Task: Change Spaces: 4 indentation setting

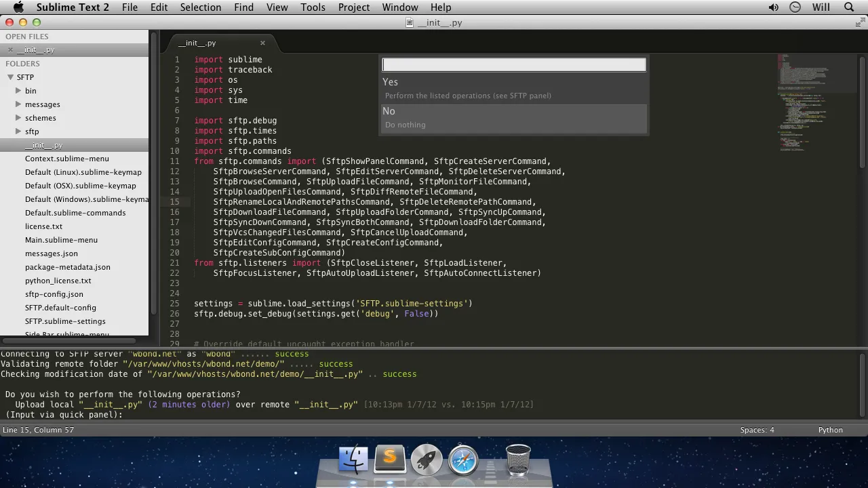Action: click(757, 430)
